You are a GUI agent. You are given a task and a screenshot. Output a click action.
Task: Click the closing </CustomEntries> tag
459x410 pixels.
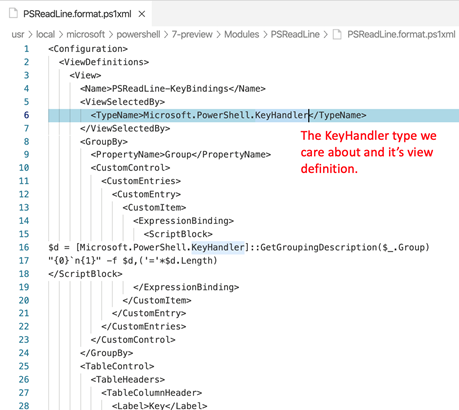pyautogui.click(x=144, y=326)
